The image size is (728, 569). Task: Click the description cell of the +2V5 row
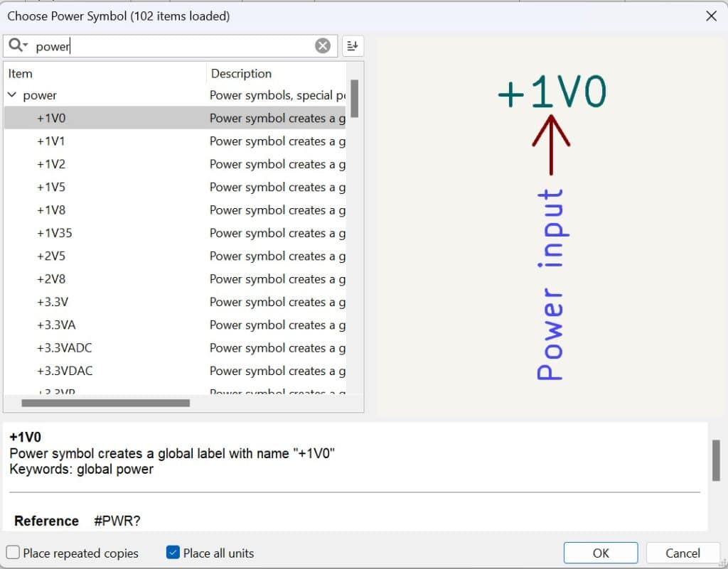coord(277,256)
